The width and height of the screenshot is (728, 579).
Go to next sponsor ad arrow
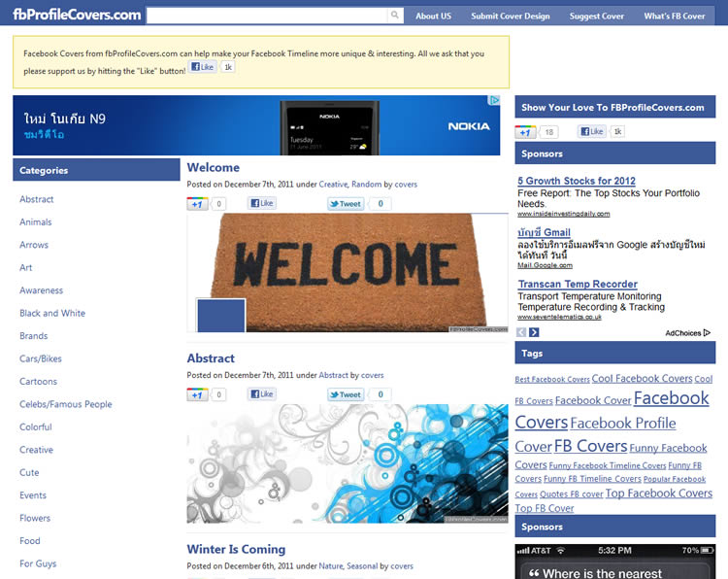pyautogui.click(x=534, y=332)
